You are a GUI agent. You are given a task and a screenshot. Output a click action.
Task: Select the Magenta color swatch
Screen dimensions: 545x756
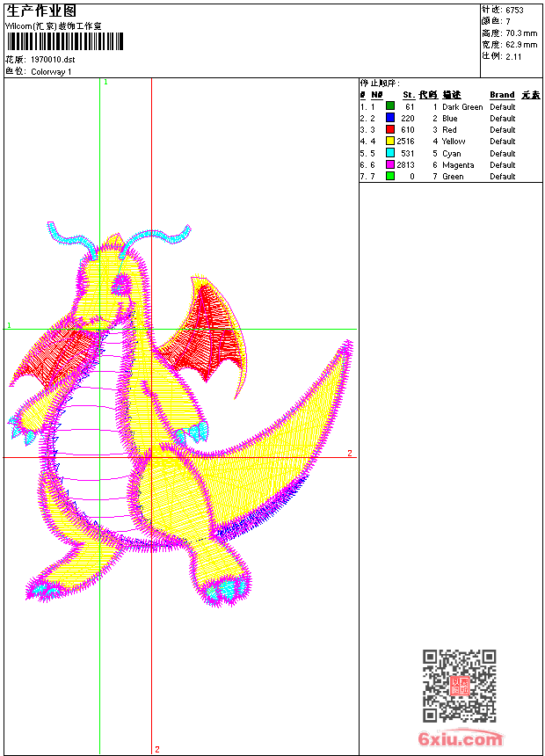pos(390,164)
